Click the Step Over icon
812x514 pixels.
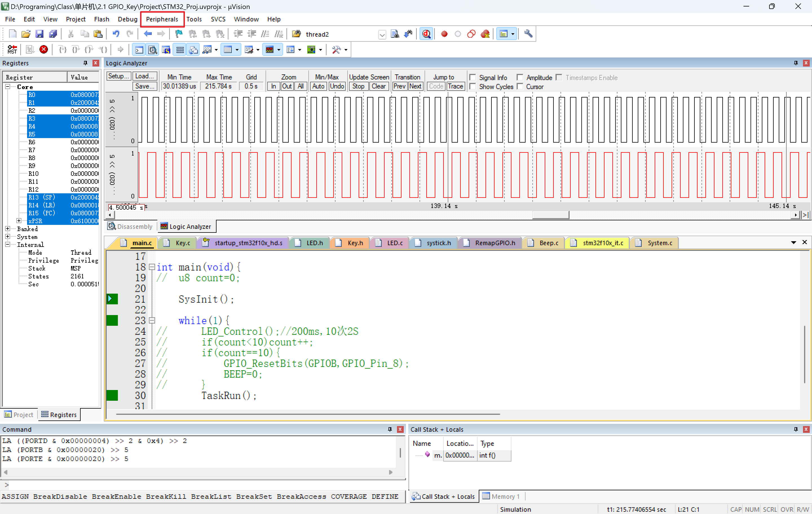click(76, 50)
